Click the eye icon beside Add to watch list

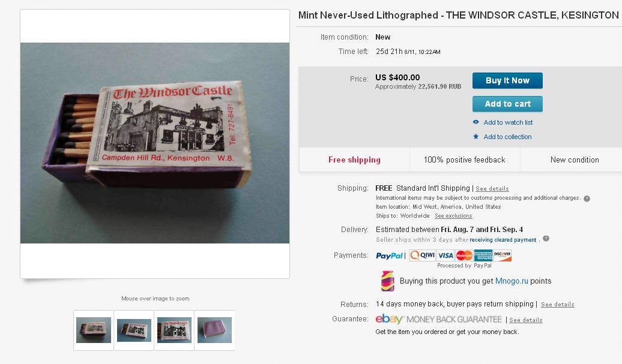click(476, 122)
